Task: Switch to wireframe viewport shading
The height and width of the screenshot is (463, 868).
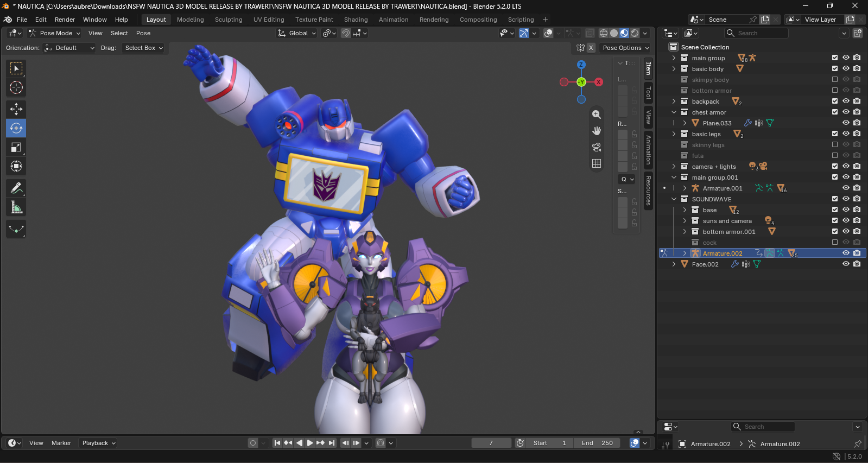Action: [603, 33]
